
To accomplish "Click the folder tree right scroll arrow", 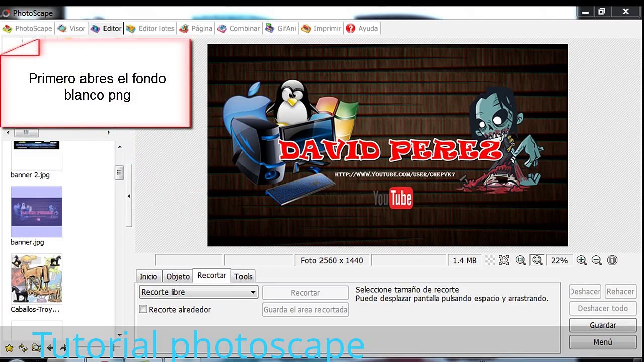I will [x=108, y=133].
